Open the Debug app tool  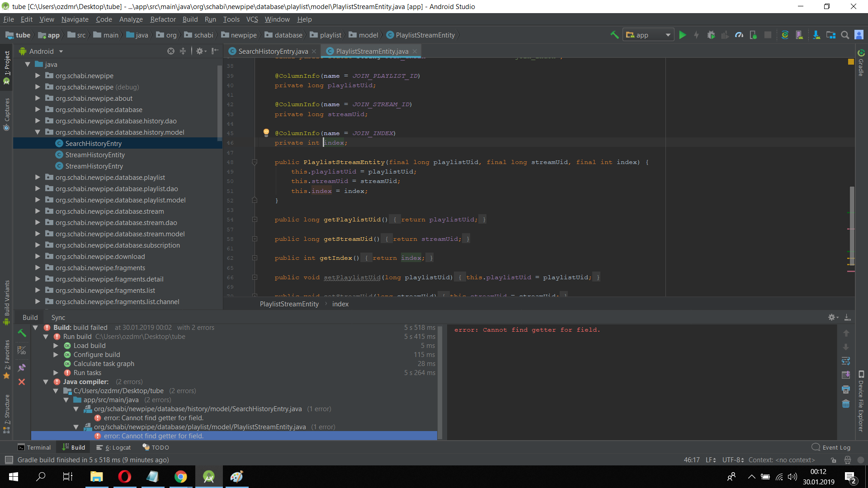click(x=711, y=35)
